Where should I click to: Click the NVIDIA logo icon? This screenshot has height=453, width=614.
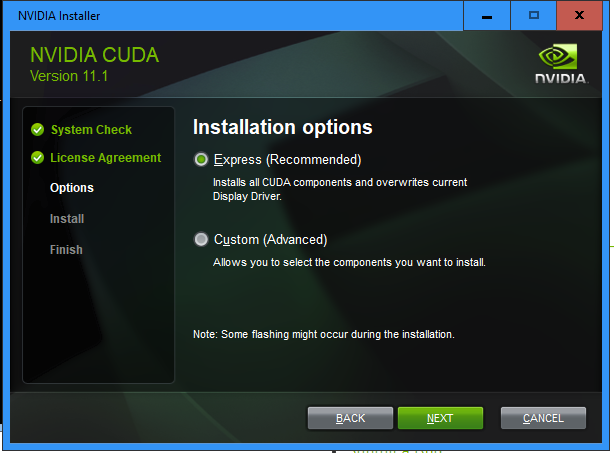[x=561, y=63]
